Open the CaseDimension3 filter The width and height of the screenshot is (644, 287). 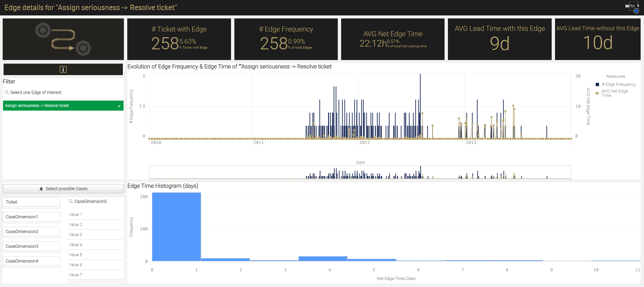31,246
